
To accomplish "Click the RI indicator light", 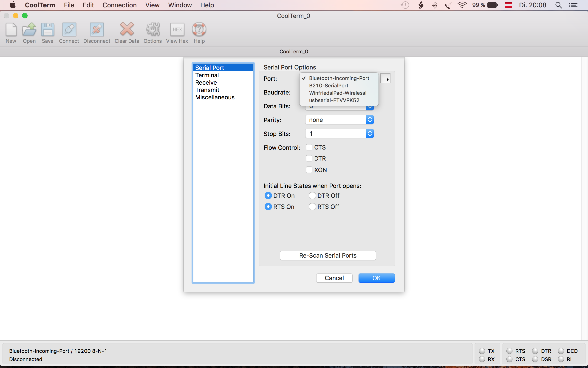I will click(561, 359).
